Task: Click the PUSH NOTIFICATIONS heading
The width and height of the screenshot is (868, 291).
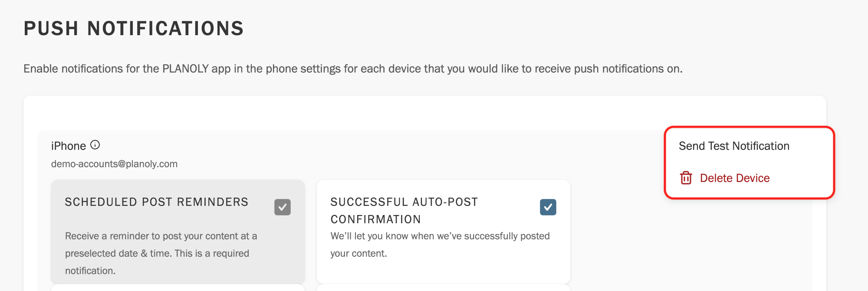Action: pyautogui.click(x=134, y=29)
